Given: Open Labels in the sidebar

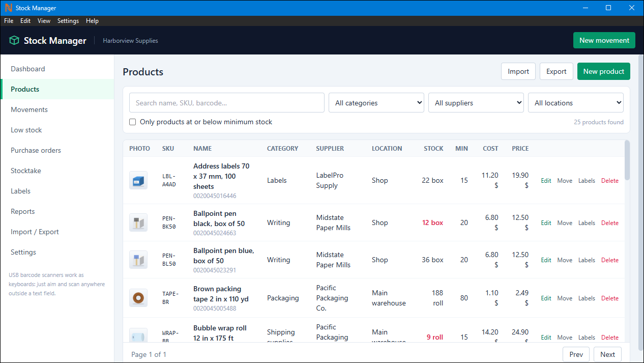Looking at the screenshot, I should coord(57,191).
